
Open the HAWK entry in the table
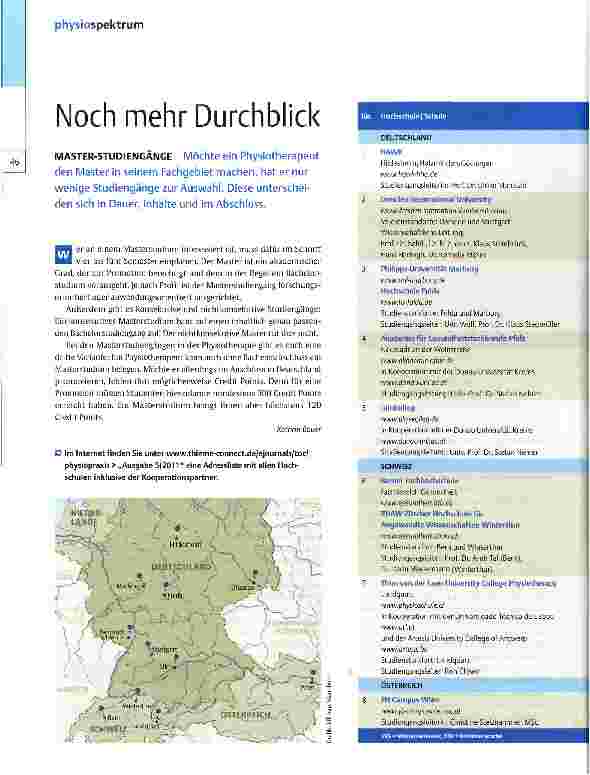[x=391, y=152]
